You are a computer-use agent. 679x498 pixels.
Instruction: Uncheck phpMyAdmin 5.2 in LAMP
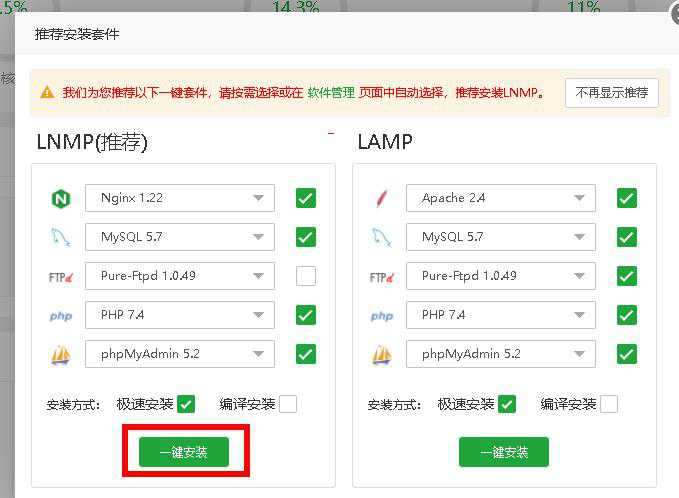627,354
